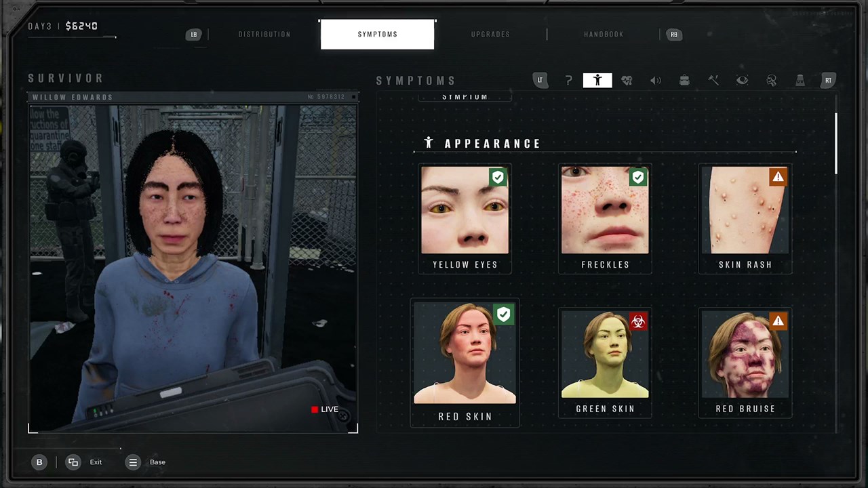
Task: Click the APPEARANCE section heading text
Action: pos(493,144)
